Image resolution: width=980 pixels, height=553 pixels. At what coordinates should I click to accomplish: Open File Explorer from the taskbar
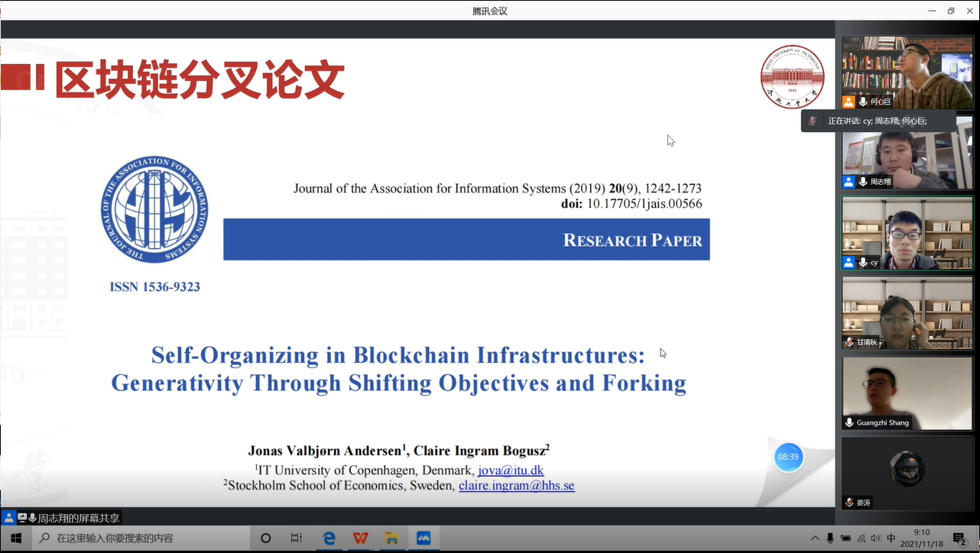coord(391,538)
